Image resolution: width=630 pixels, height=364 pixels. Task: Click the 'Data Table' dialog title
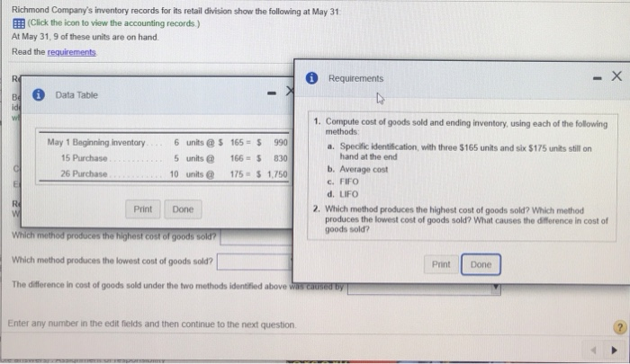[x=76, y=95]
